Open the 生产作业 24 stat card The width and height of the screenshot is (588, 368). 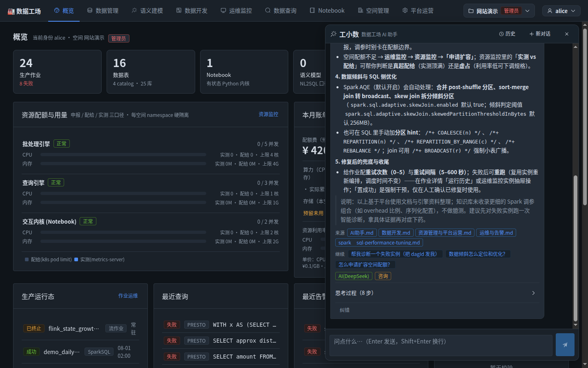point(57,72)
